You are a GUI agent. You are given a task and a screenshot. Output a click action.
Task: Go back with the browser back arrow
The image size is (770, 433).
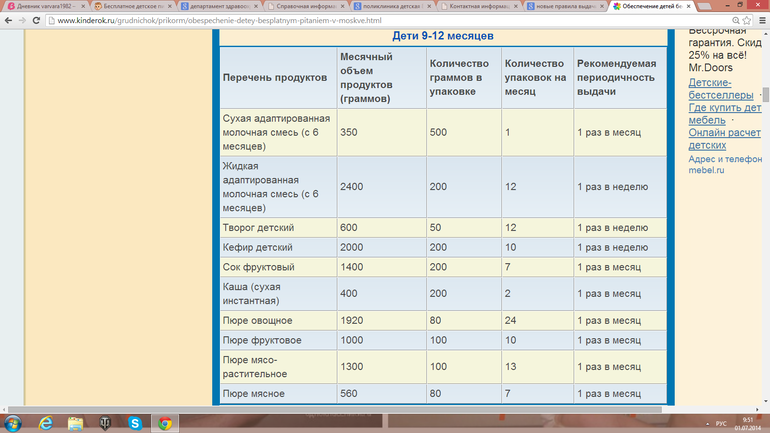[x=8, y=21]
